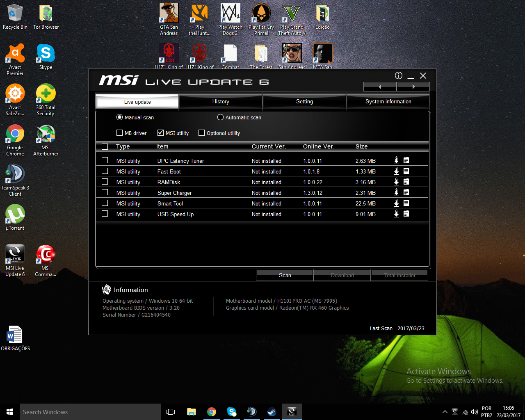Show release notes for Super Charger
The image size is (525, 420).
[x=406, y=192]
